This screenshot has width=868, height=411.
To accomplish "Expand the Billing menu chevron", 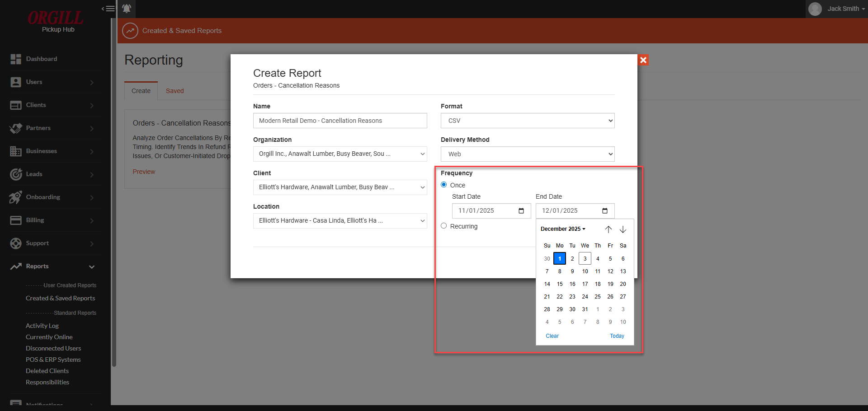I will tap(92, 221).
